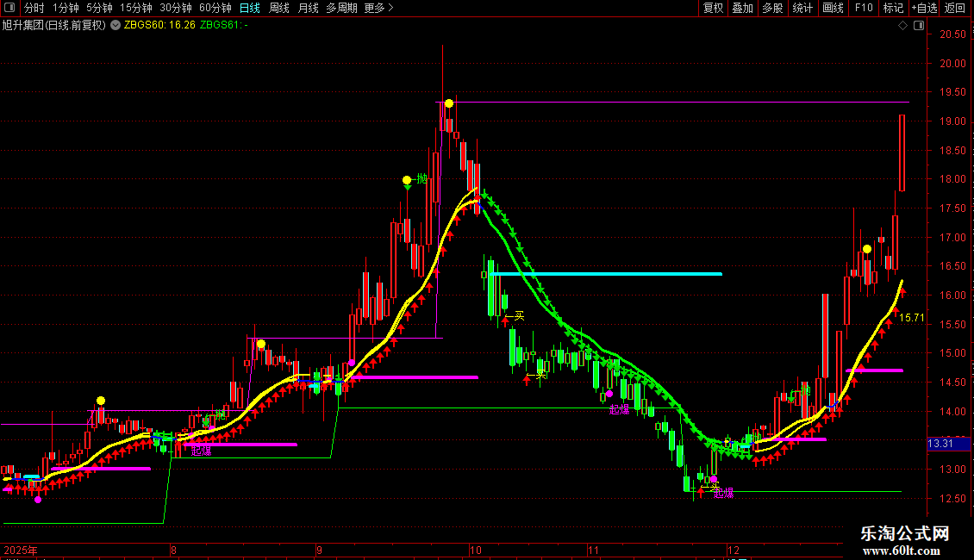Viewport: 974px width, 560px height.
Task: Click the 返回 back button
Action: pyautogui.click(x=955, y=8)
